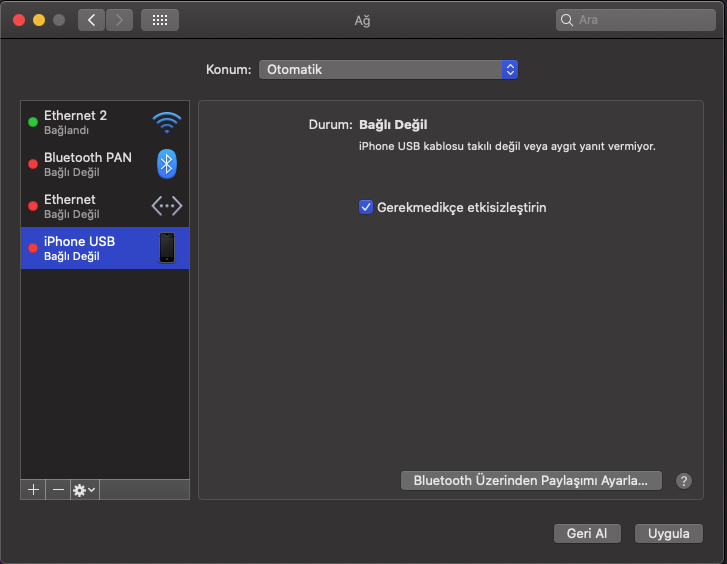The height and width of the screenshot is (564, 727).
Task: Click the toolbar forward arrow
Action: pyautogui.click(x=119, y=20)
